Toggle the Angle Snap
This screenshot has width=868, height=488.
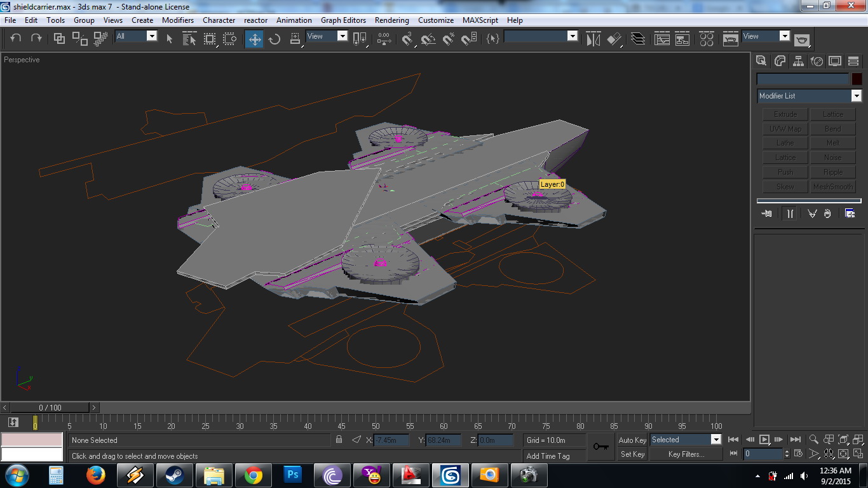pyautogui.click(x=428, y=39)
